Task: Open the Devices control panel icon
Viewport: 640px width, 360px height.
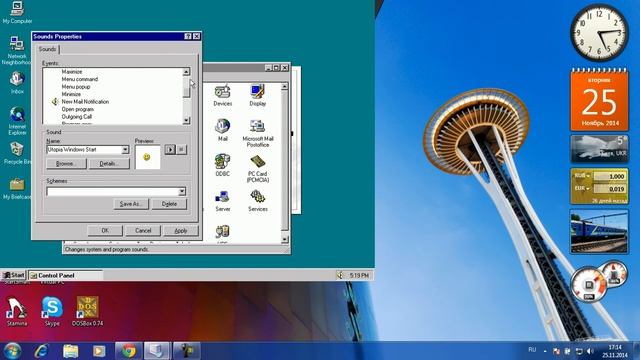Action: (x=222, y=95)
